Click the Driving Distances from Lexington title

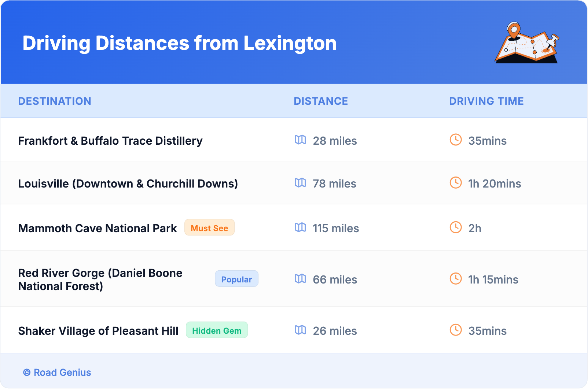(179, 43)
